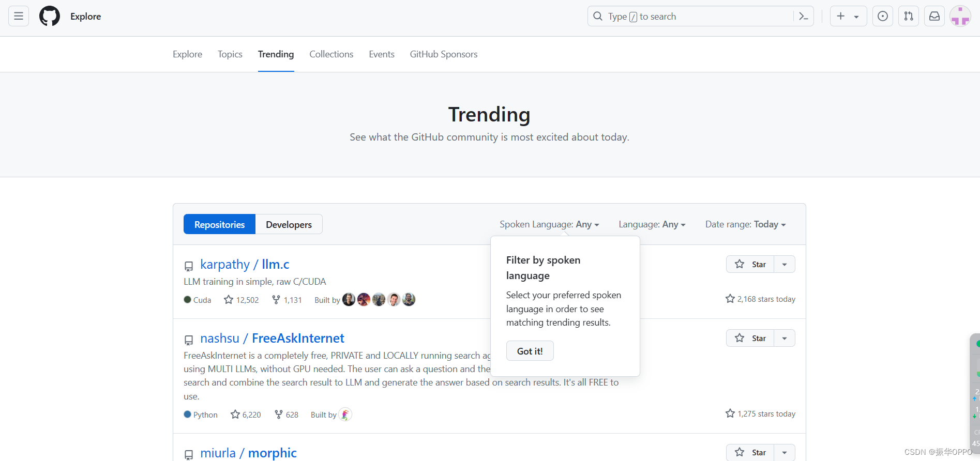Open the Issues icon in header
The image size is (980, 461).
[x=883, y=16]
